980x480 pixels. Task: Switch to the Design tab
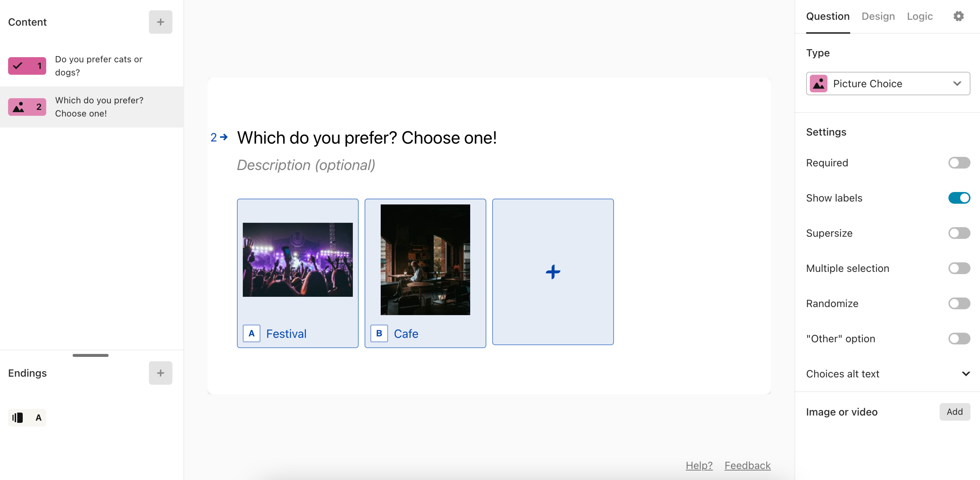[878, 16]
